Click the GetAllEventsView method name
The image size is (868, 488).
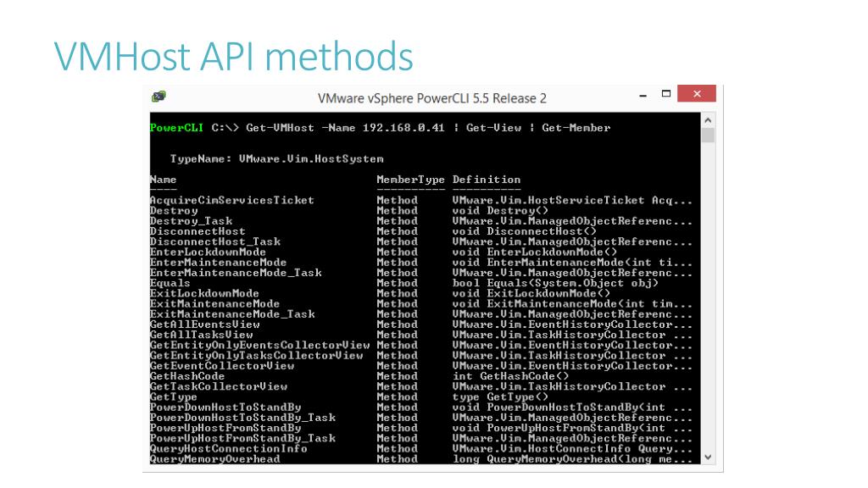(x=205, y=324)
